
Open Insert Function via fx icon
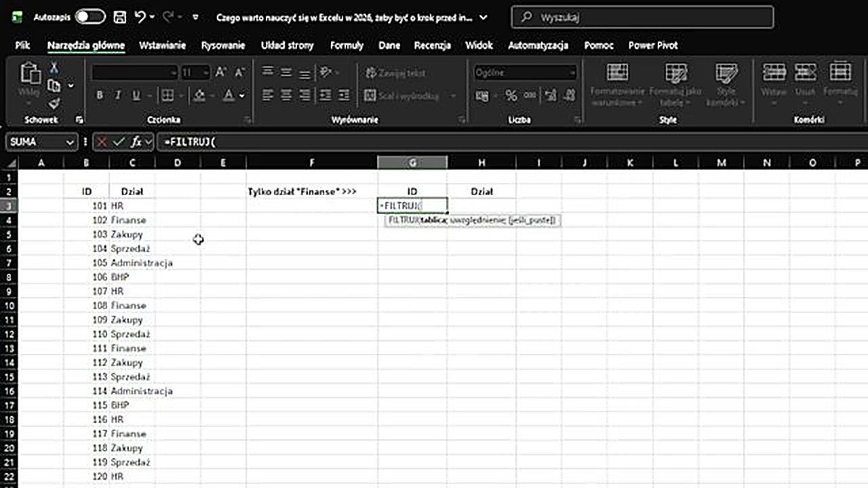coord(136,142)
